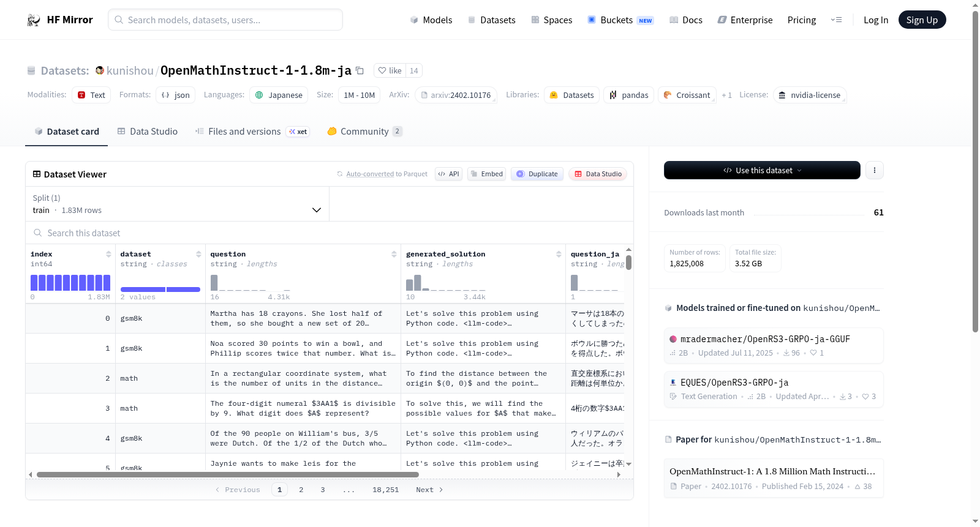Open Spaces in the top navigation

(x=552, y=20)
